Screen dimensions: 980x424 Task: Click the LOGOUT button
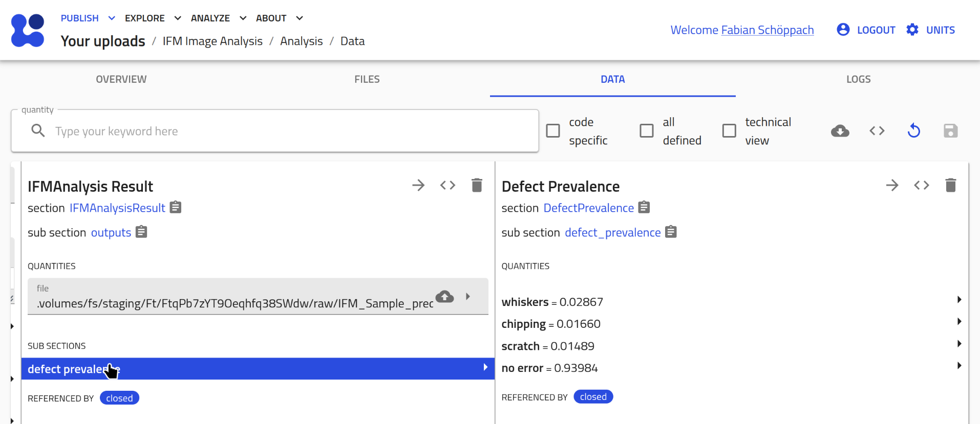[x=866, y=30]
